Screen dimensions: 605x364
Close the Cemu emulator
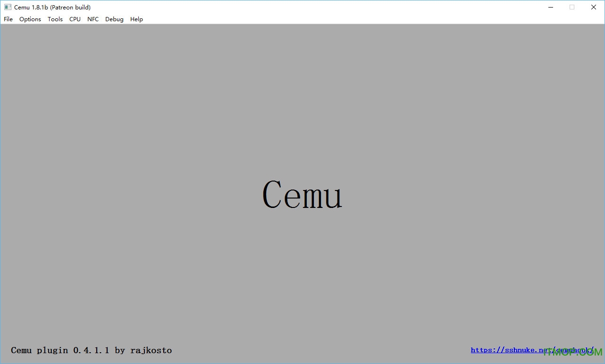tap(593, 7)
